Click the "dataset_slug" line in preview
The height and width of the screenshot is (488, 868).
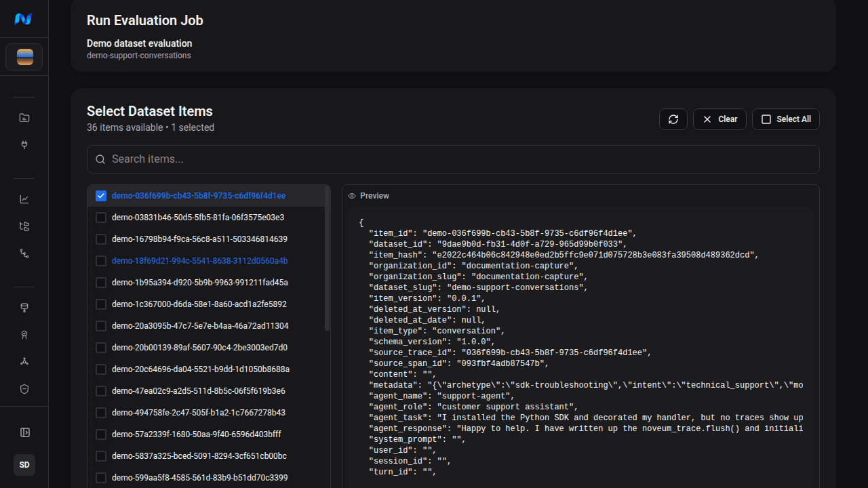coord(478,287)
